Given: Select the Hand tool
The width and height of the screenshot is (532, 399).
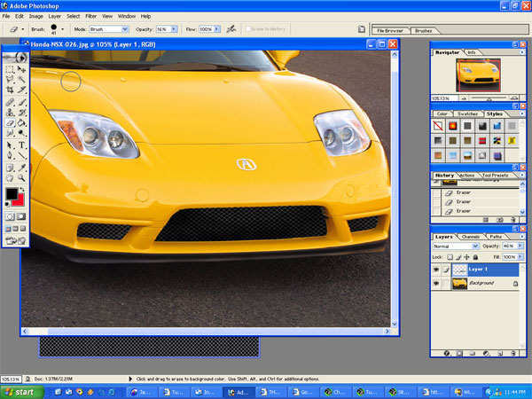Looking at the screenshot, I should 10,177.
